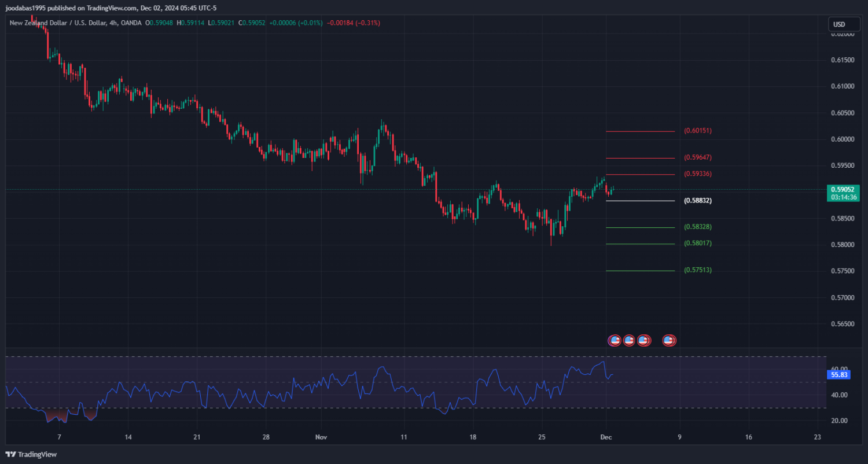Select the green support label (0.58017)

tap(697, 244)
